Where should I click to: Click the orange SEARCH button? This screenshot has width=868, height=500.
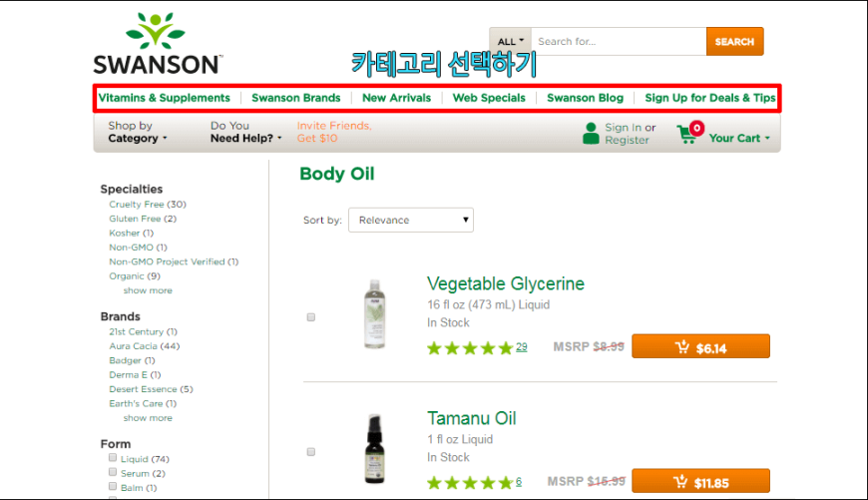(x=734, y=42)
